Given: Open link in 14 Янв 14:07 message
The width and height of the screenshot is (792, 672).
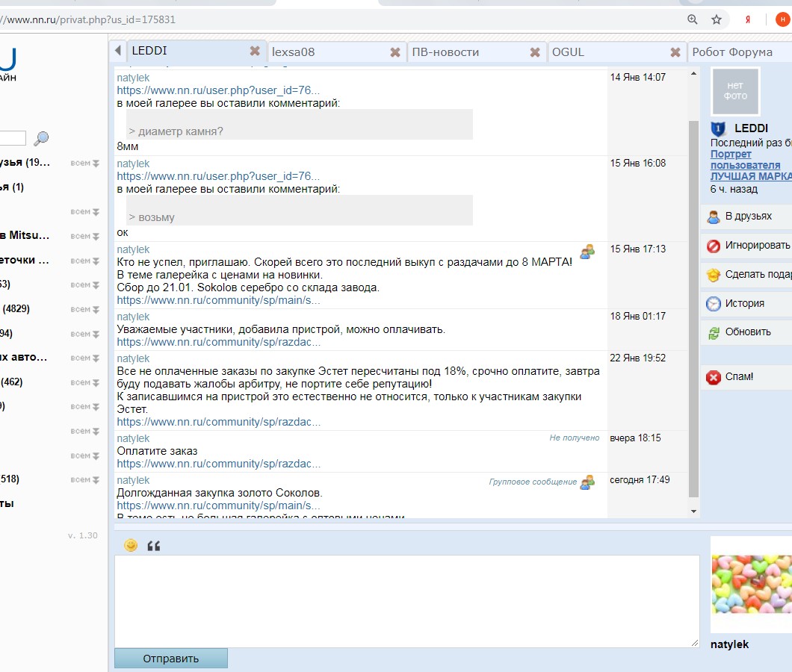Looking at the screenshot, I should coord(217,90).
